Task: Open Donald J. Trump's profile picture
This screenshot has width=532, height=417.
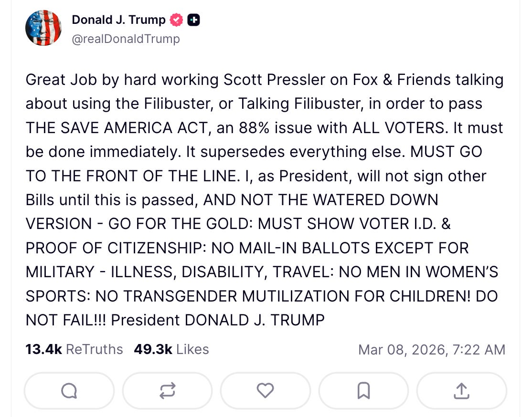Action: point(43,28)
